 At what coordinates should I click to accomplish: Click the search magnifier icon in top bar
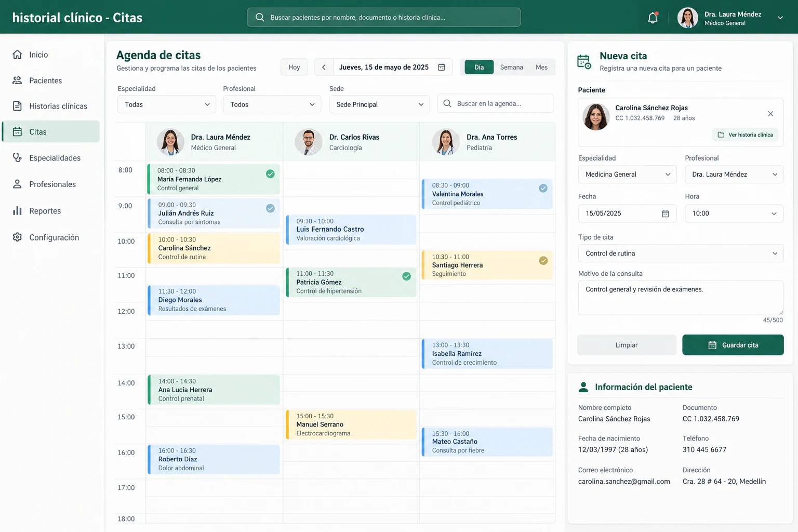click(x=260, y=17)
